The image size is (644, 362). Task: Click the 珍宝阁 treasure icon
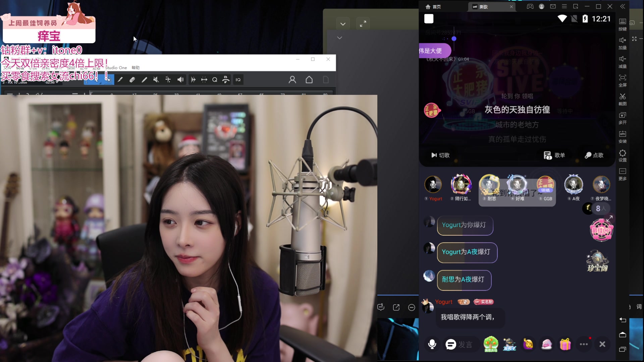coord(597,261)
